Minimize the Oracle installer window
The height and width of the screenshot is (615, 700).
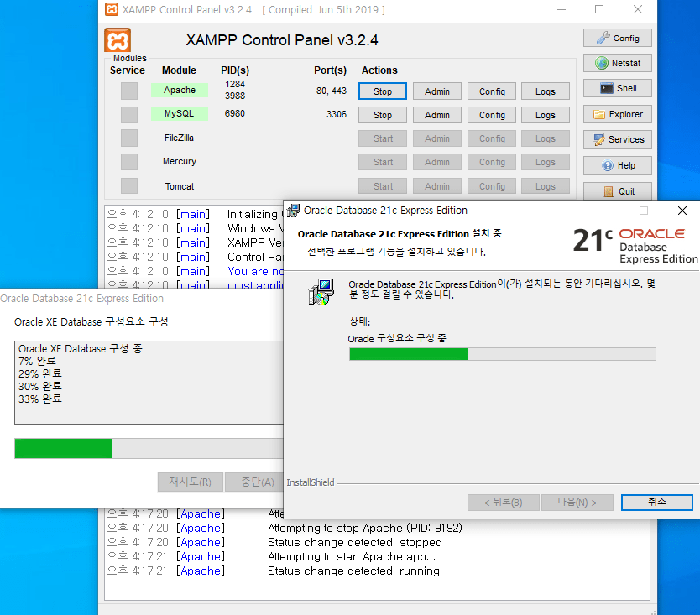(x=606, y=211)
